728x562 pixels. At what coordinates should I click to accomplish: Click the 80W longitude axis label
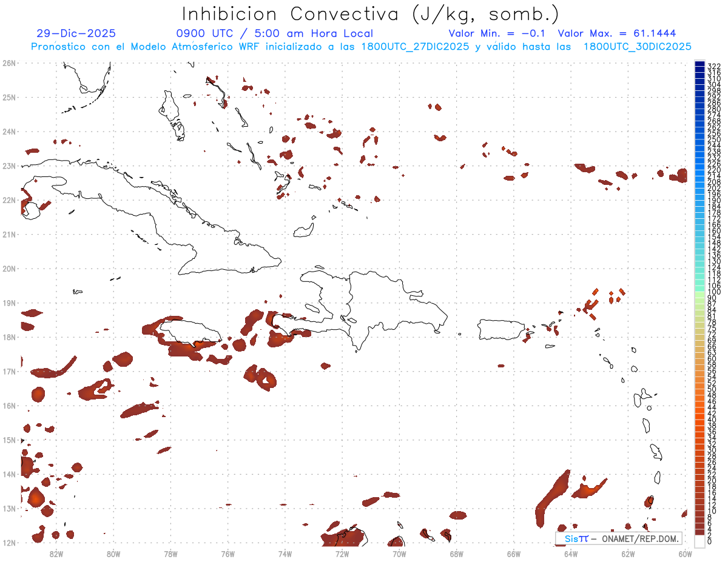coord(113,553)
